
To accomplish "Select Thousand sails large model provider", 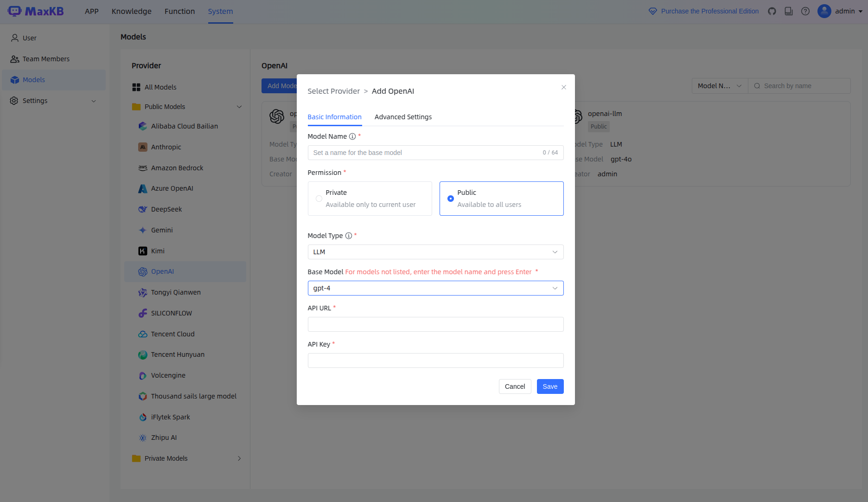I will [x=185, y=396].
